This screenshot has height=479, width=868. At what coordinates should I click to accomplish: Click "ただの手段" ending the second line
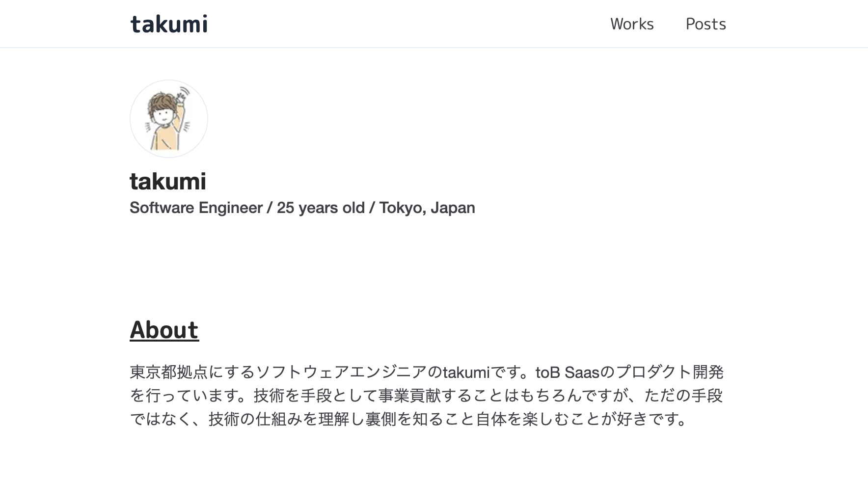(683, 396)
